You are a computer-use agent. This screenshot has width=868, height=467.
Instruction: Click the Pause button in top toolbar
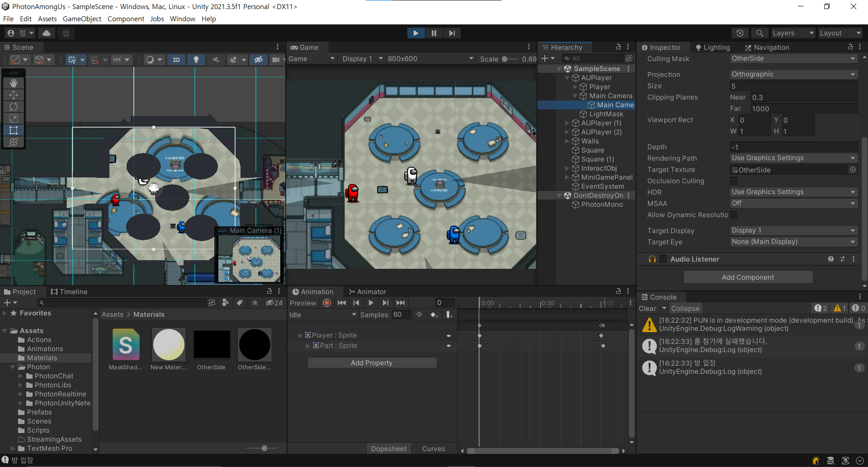434,33
